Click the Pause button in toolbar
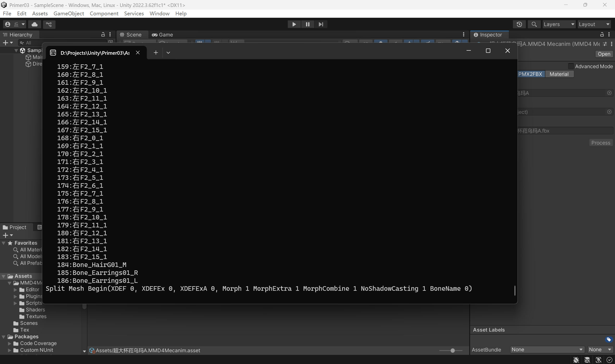Image resolution: width=615 pixels, height=364 pixels. tap(307, 24)
